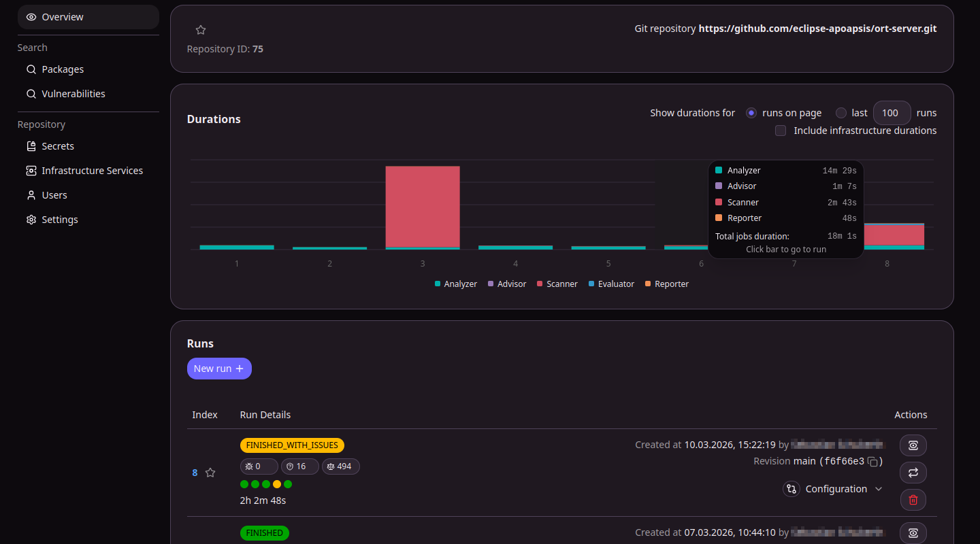The width and height of the screenshot is (980, 544).
Task: Click the Git repository URL text
Action: point(817,29)
